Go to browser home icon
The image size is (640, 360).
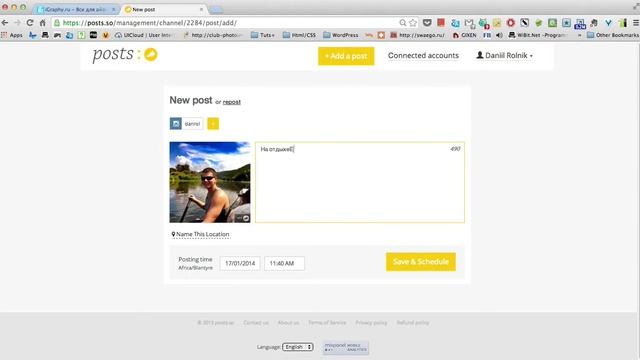pos(42,23)
